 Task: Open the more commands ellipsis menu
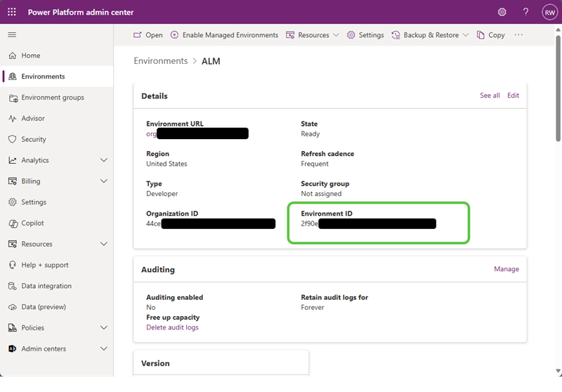(x=518, y=34)
